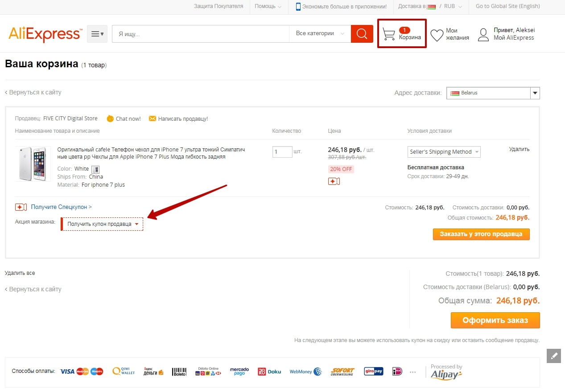Image resolution: width=565 pixels, height=392 pixels.
Task: Click the orange search magnifier button
Action: 362,34
